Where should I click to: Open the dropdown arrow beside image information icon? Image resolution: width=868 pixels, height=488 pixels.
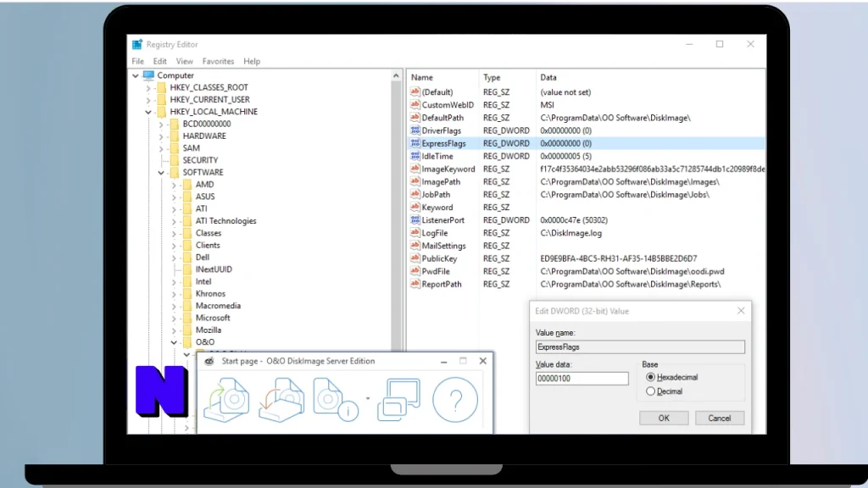pos(368,398)
